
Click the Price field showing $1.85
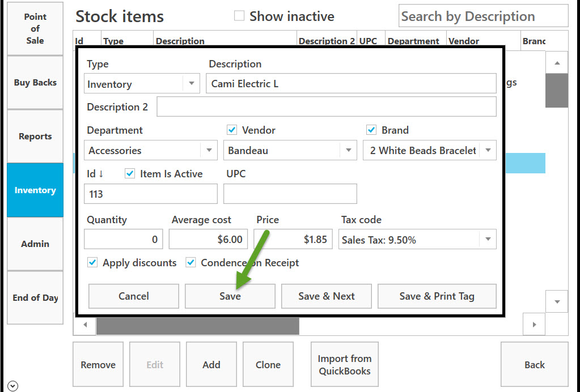293,239
